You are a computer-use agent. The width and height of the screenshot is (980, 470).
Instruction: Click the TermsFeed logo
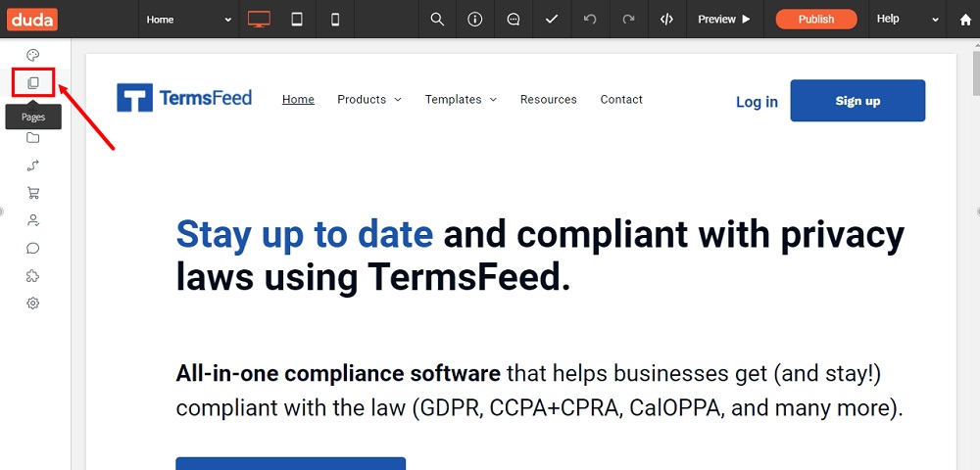pos(184,98)
